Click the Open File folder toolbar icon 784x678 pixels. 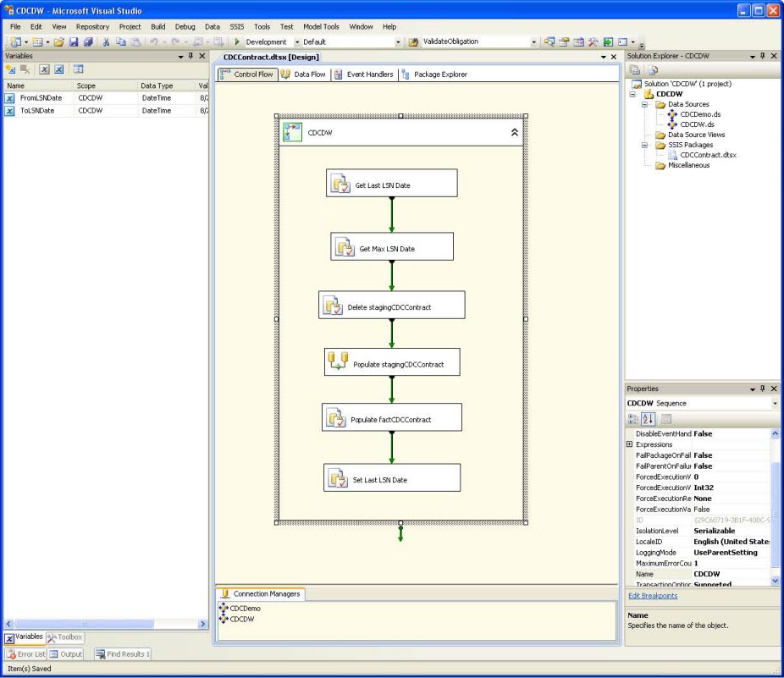tap(59, 41)
